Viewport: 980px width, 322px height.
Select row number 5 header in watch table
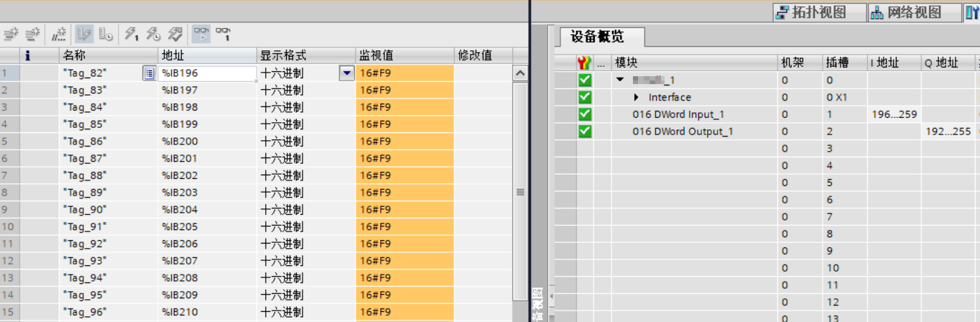click(x=9, y=141)
